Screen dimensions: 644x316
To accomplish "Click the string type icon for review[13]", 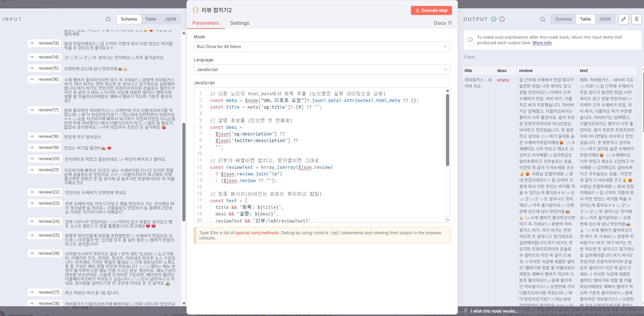I will click(x=32, y=43).
